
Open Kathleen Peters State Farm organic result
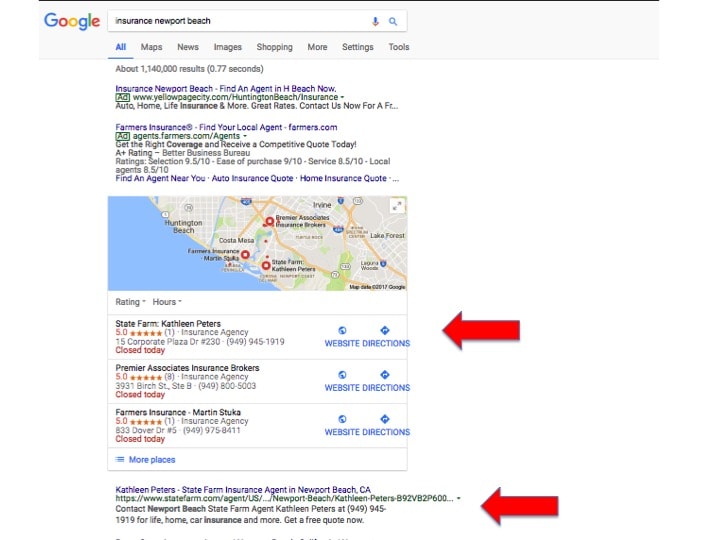(243, 489)
